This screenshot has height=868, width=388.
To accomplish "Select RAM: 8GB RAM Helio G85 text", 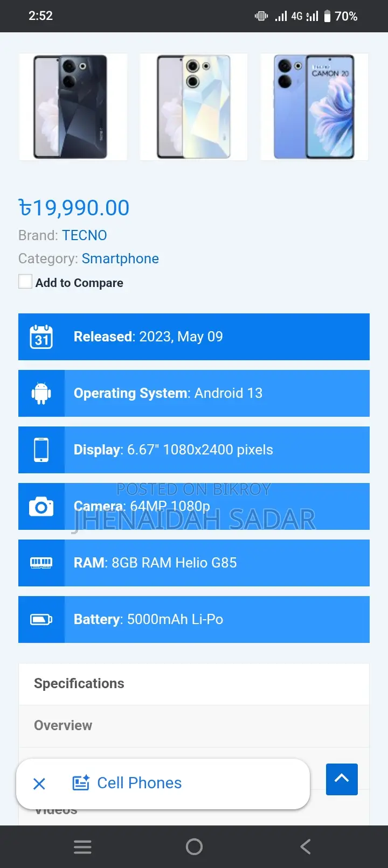I will 155,563.
